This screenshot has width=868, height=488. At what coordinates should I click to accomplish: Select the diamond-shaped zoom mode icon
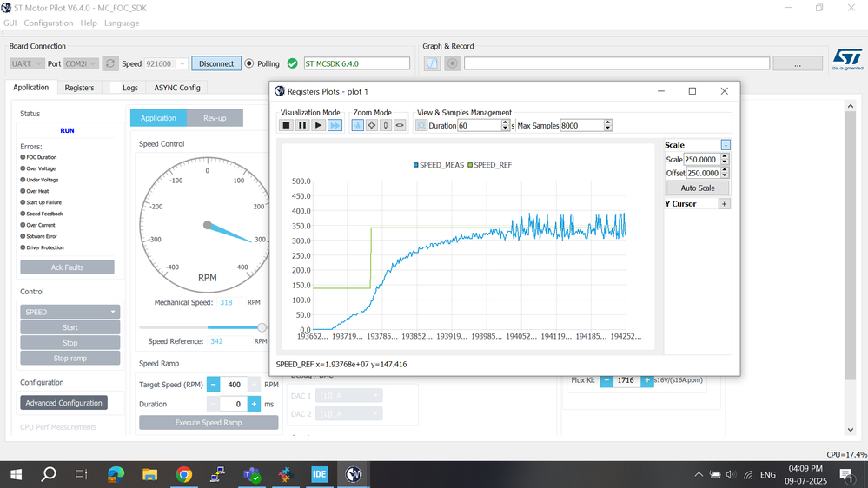tap(372, 126)
